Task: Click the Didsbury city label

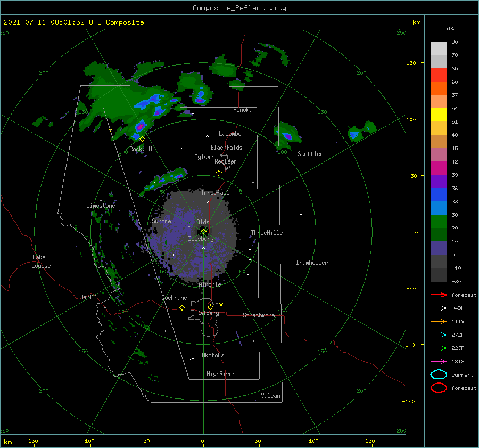Action: pyautogui.click(x=201, y=239)
